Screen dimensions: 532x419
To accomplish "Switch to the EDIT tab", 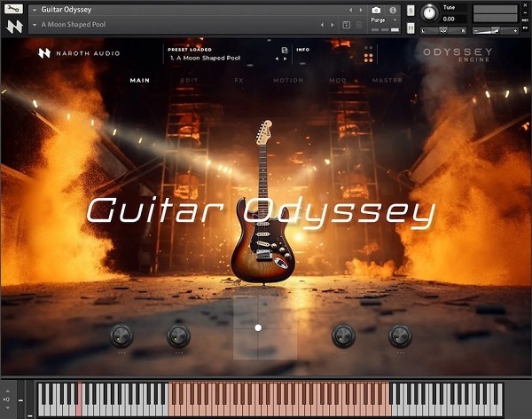I will pos(189,81).
